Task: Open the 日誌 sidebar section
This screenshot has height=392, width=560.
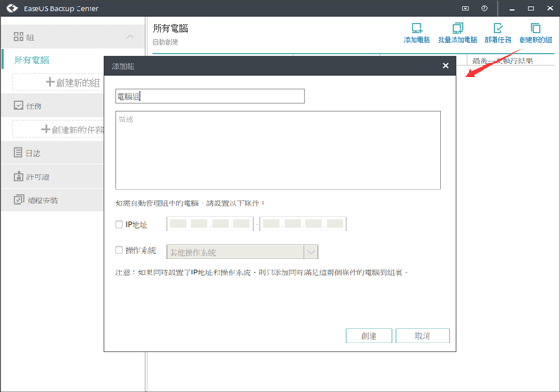Action: 51,153
